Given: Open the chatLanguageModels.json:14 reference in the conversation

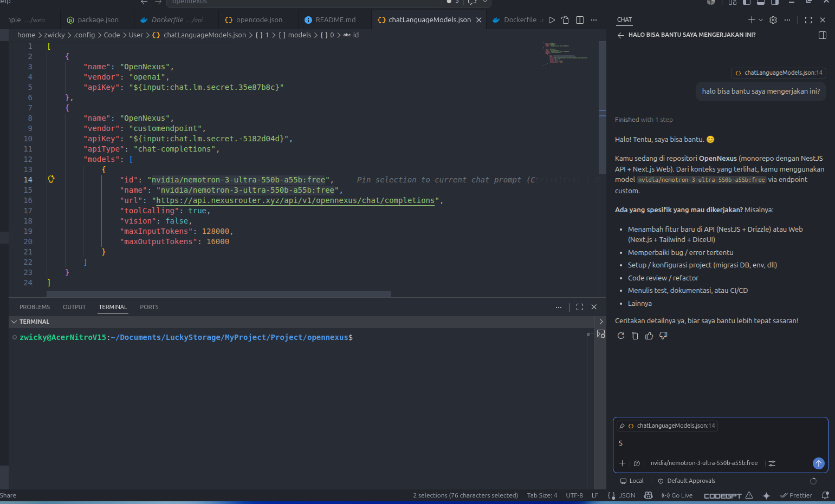Looking at the screenshot, I should (x=778, y=73).
